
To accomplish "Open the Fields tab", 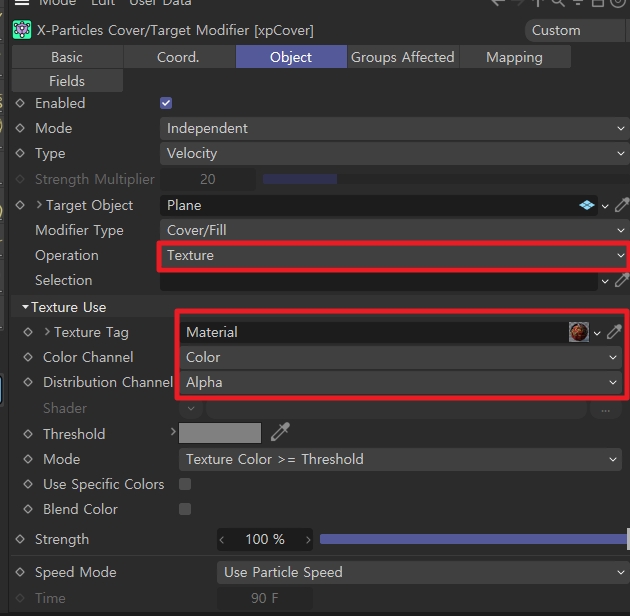I will pos(67,81).
